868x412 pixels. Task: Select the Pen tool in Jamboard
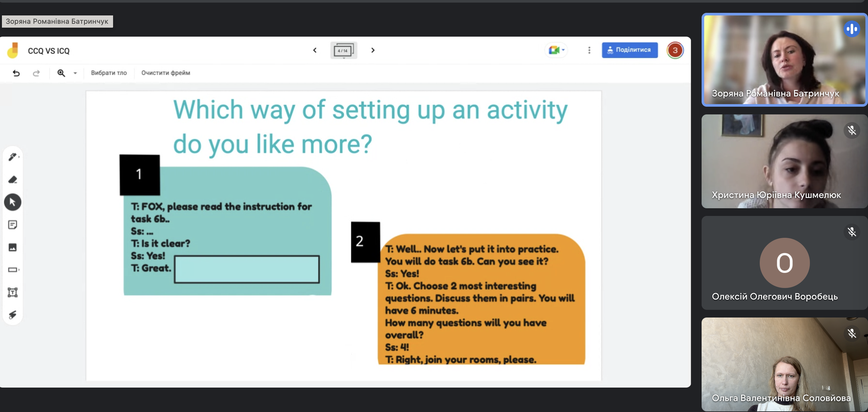13,157
